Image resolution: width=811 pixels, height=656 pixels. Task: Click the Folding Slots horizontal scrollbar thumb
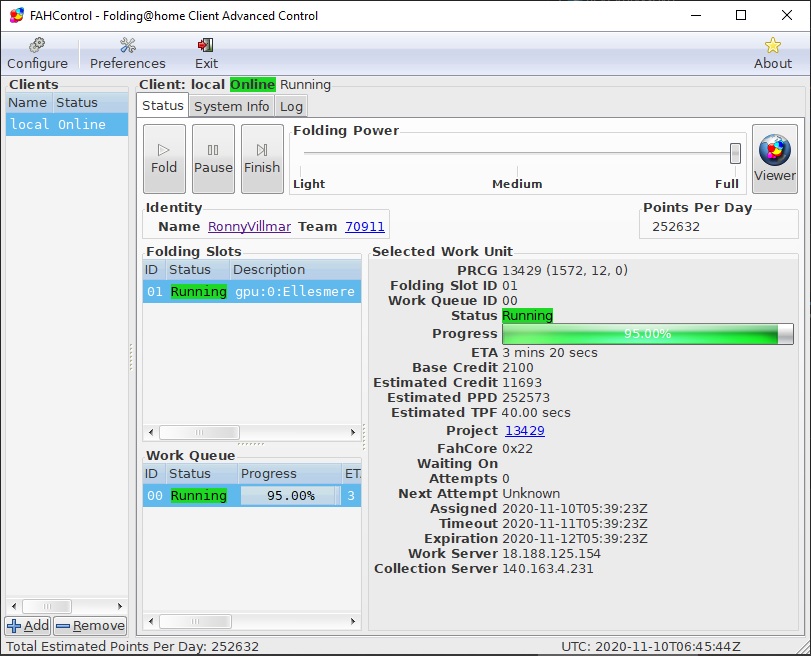pos(199,432)
